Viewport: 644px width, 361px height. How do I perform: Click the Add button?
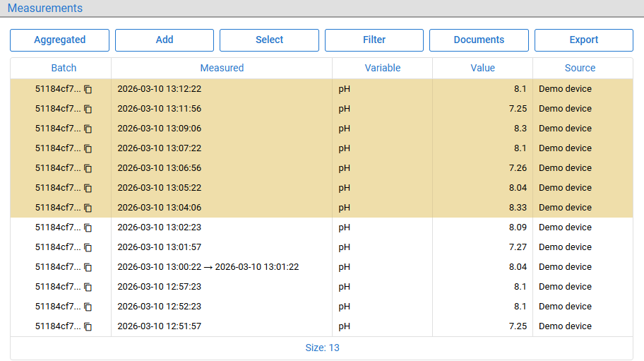(165, 40)
